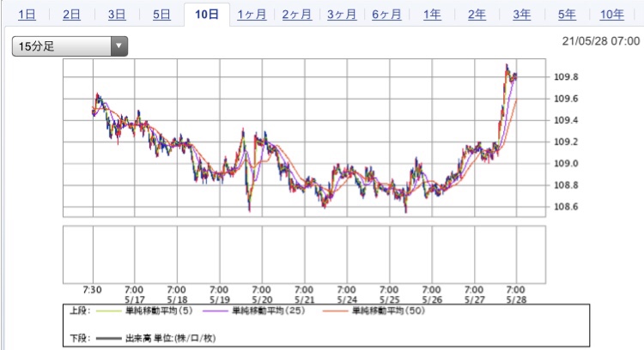Click the 単純移動平均(50) legend entry
The width and height of the screenshot is (644, 350).
pos(388,311)
